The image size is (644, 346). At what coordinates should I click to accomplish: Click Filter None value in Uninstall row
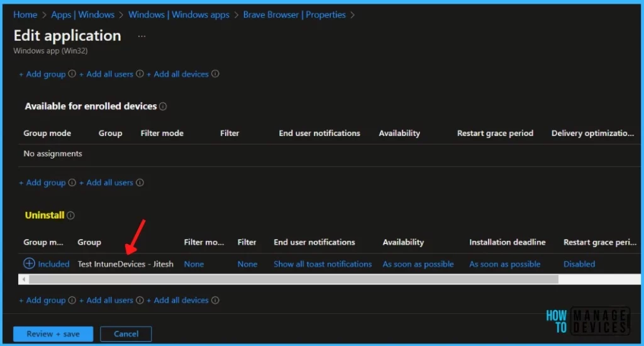click(x=247, y=264)
